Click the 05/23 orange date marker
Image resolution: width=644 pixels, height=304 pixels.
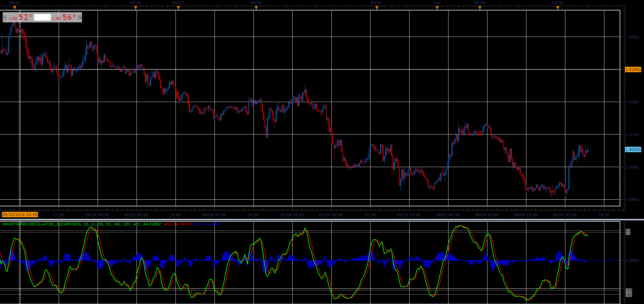pyautogui.click(x=15, y=7)
